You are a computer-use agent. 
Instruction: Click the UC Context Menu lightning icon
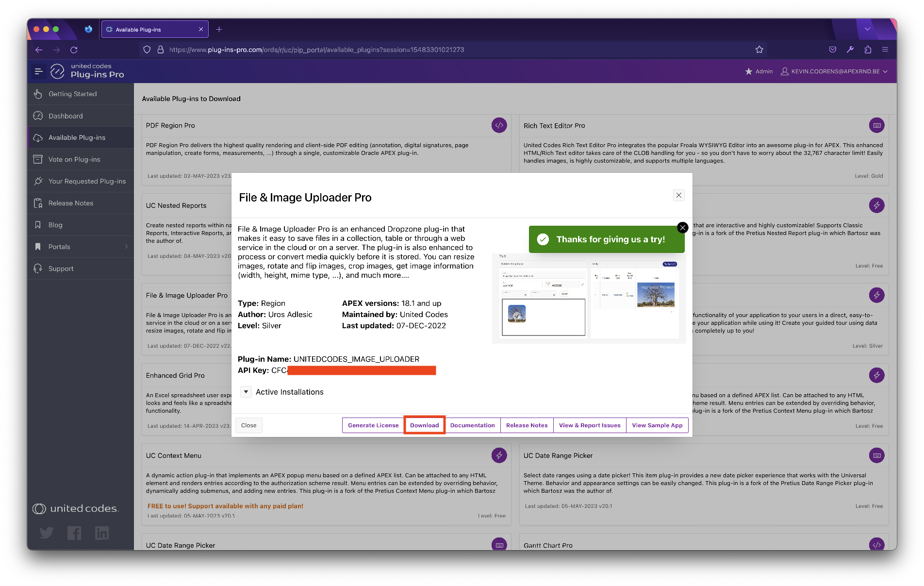pyautogui.click(x=499, y=455)
